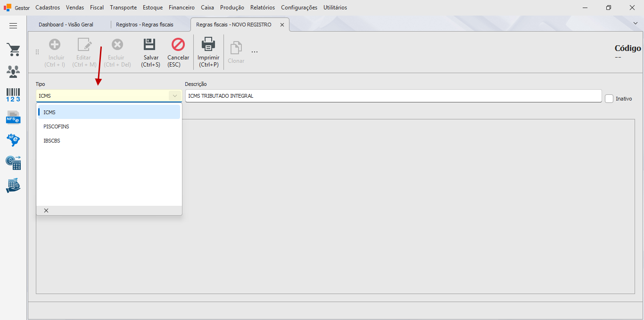Open the Produção menu
The height and width of the screenshot is (320, 644).
coord(232,8)
